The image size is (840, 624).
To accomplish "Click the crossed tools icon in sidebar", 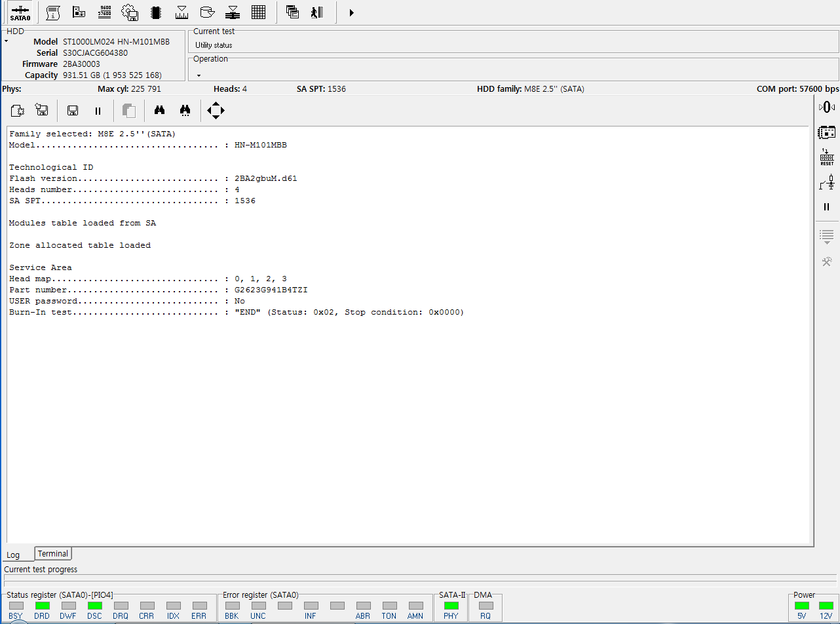I will (x=827, y=262).
